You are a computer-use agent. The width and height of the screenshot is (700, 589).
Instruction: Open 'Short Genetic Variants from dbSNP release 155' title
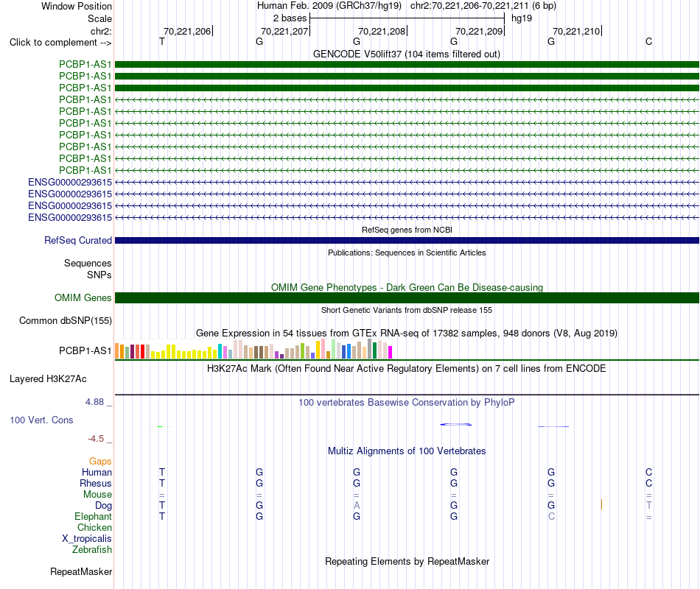click(x=407, y=310)
